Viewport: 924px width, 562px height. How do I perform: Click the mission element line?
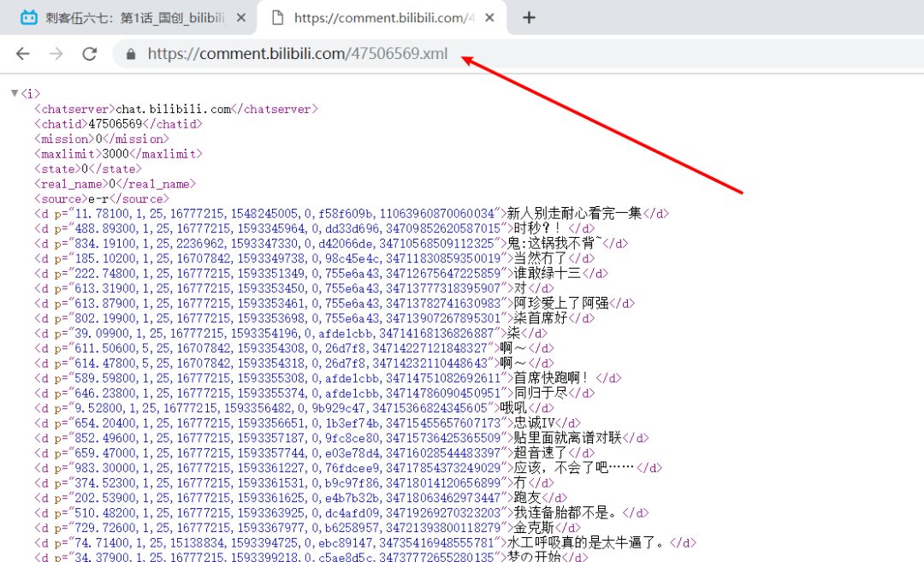click(101, 139)
